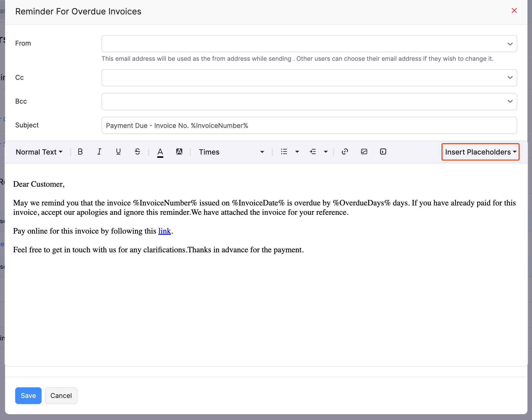Click the Bold formatting icon
The width and height of the screenshot is (532, 420).
[x=80, y=152]
